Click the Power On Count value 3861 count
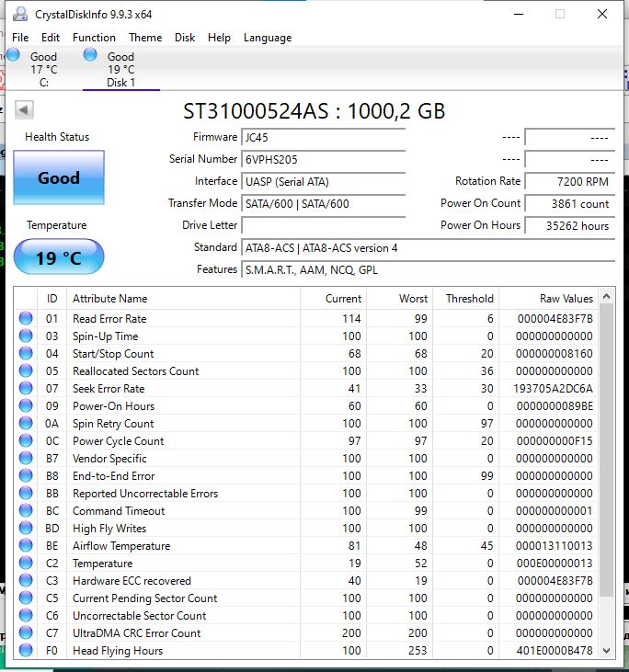The height and width of the screenshot is (672, 629). pos(570,203)
